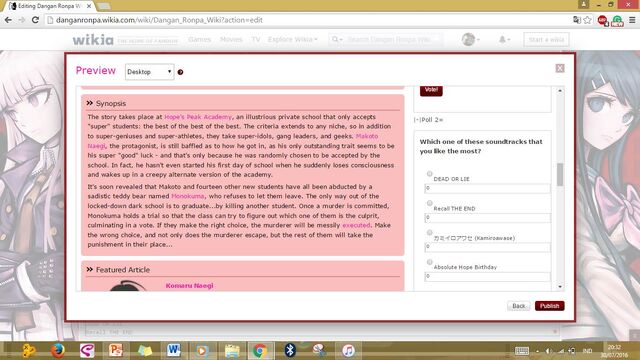Open File Explorer from the taskbar

click(x=232, y=351)
